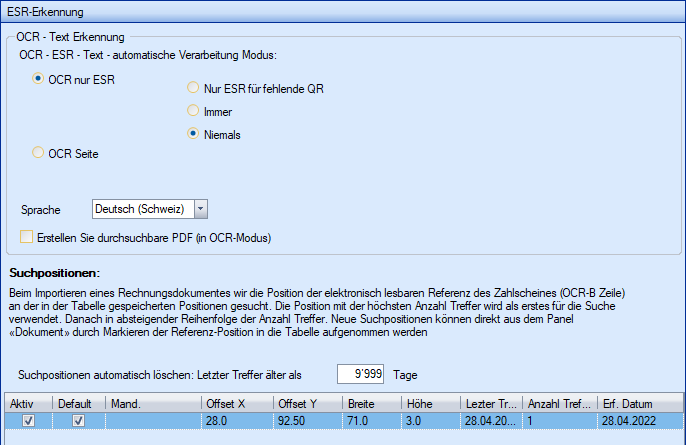Select the Offset Y cell 92.50
686x445 pixels.
[308, 421]
